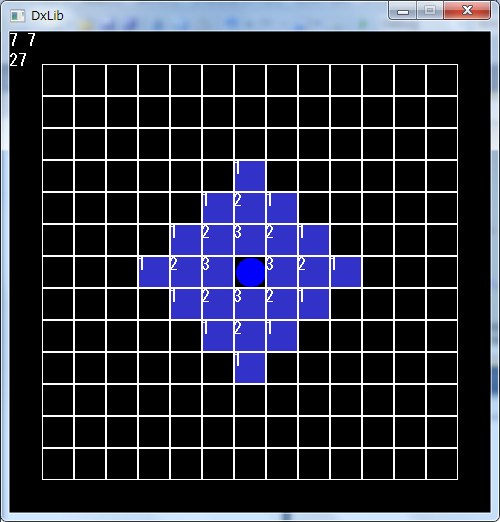Click the "7 7" coordinate readout
The width and height of the screenshot is (500, 522).
22,40
